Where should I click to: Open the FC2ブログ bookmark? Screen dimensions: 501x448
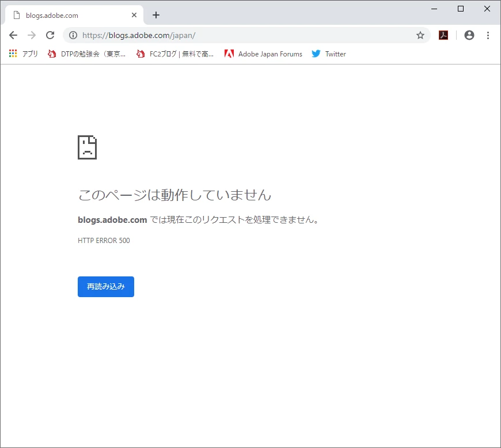pos(175,54)
